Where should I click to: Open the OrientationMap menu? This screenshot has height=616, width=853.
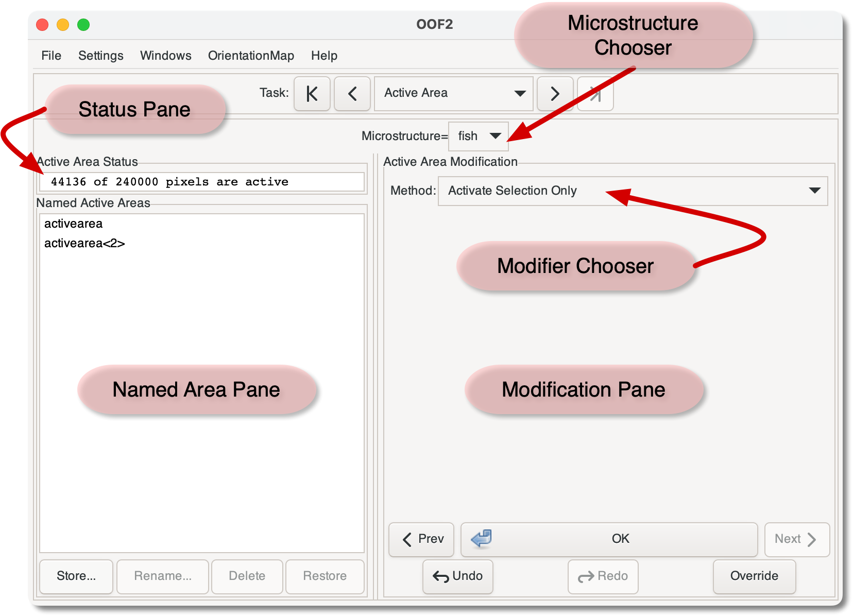coord(251,56)
